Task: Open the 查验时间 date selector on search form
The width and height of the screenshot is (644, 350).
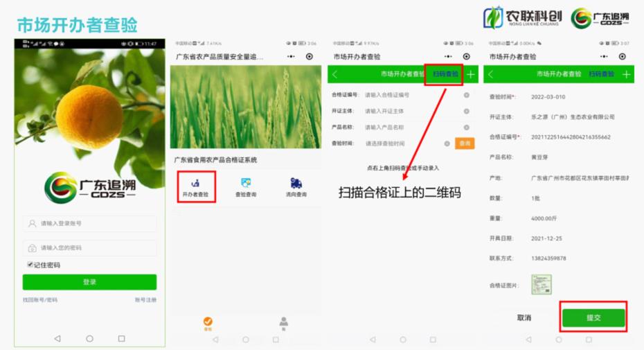Action: 402,143
